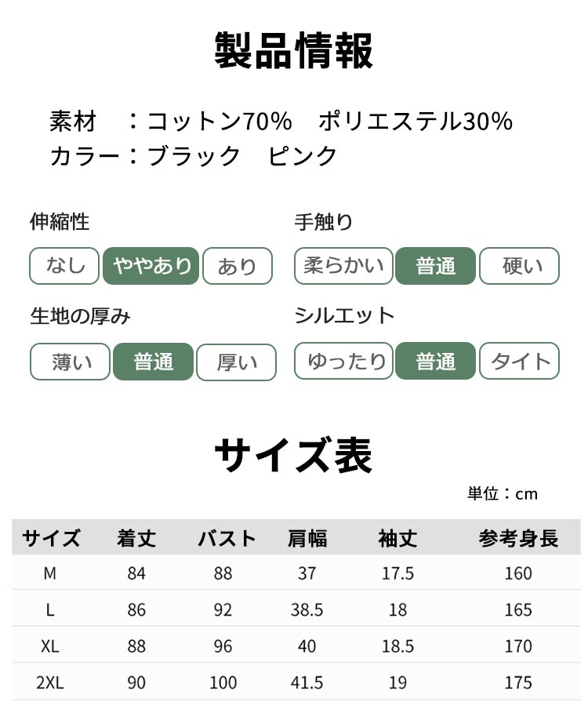Click the バスト column header
Image resolution: width=588 pixels, height=724 pixels.
(x=226, y=538)
